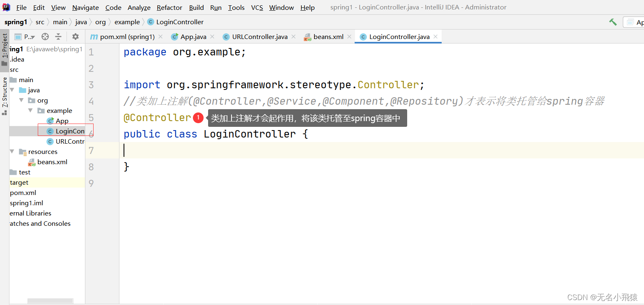This screenshot has width=644, height=305.
Task: Click example breadcrumb
Action: pos(127,22)
